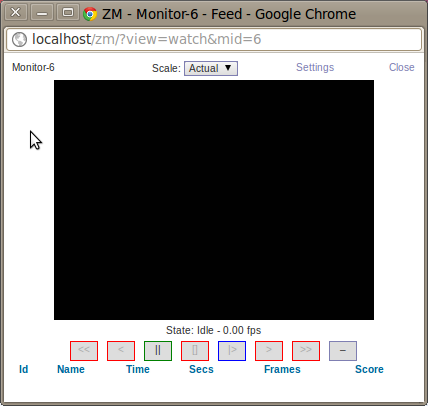The image size is (428, 406).
Task: Click the localhost address bar
Action: [214, 39]
